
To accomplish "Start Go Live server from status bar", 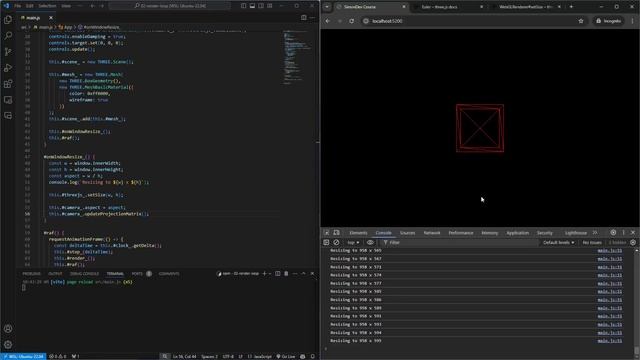I will [286, 356].
